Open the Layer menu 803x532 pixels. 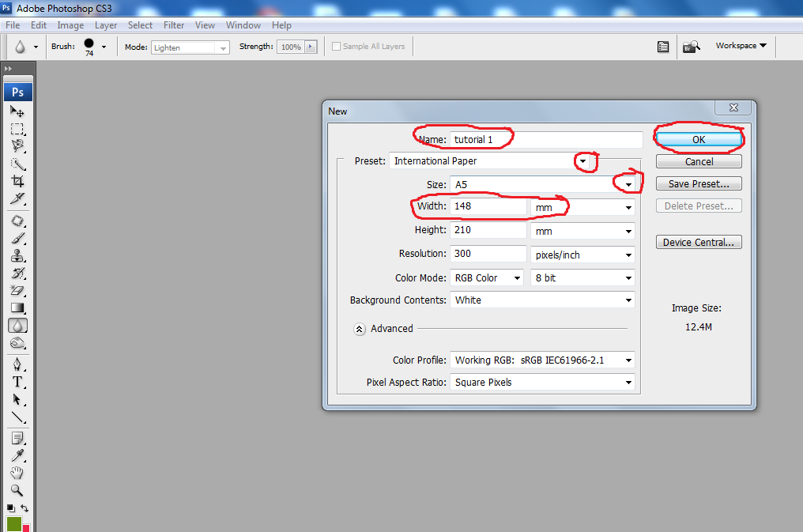[106, 25]
